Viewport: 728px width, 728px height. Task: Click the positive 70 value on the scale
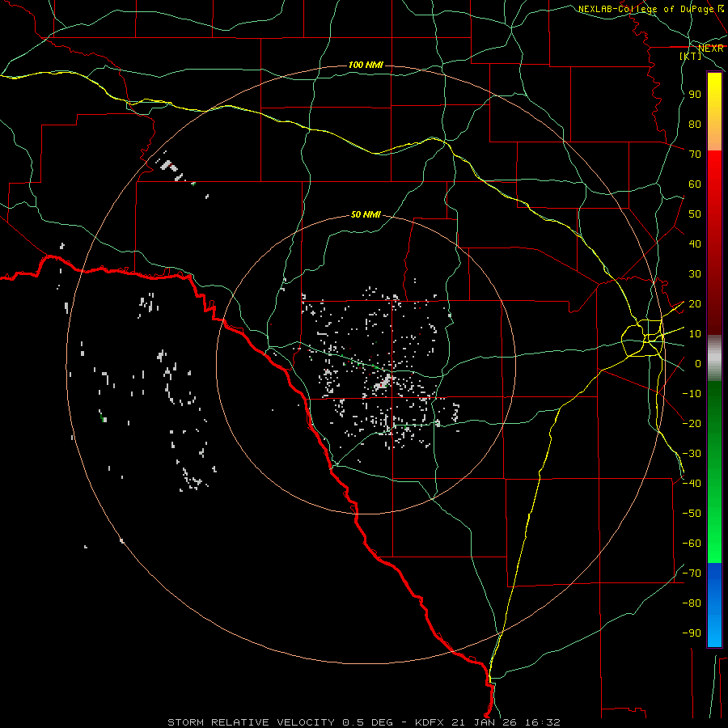695,154
